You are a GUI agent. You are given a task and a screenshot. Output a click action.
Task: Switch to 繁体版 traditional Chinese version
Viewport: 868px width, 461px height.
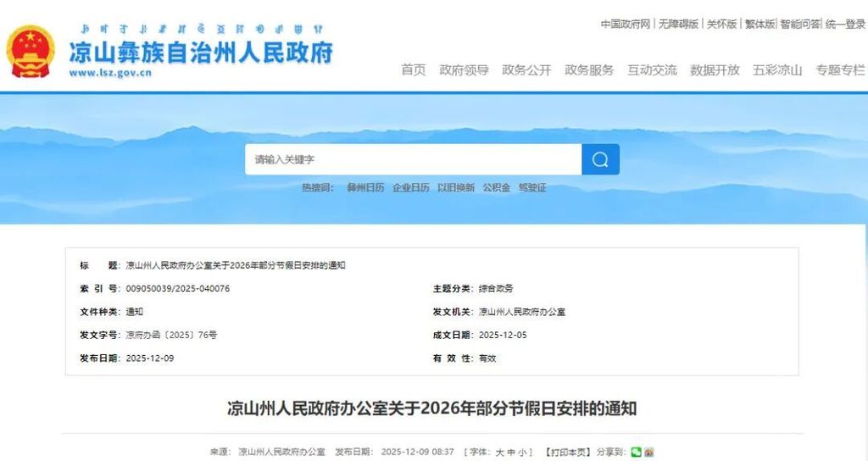click(x=759, y=25)
